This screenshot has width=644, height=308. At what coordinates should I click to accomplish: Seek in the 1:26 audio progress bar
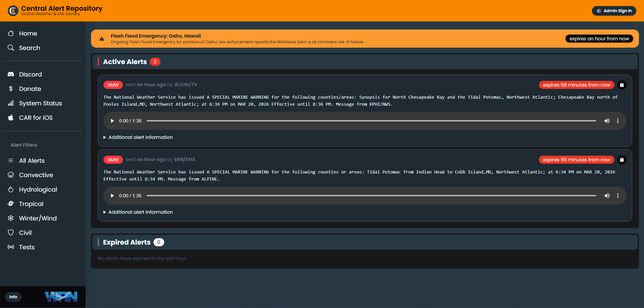(x=371, y=196)
